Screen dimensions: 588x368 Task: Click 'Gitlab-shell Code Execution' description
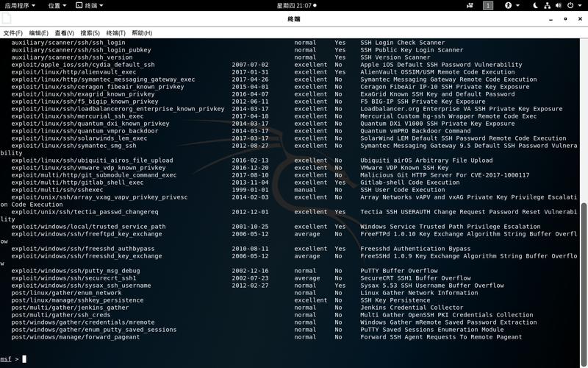410,183
